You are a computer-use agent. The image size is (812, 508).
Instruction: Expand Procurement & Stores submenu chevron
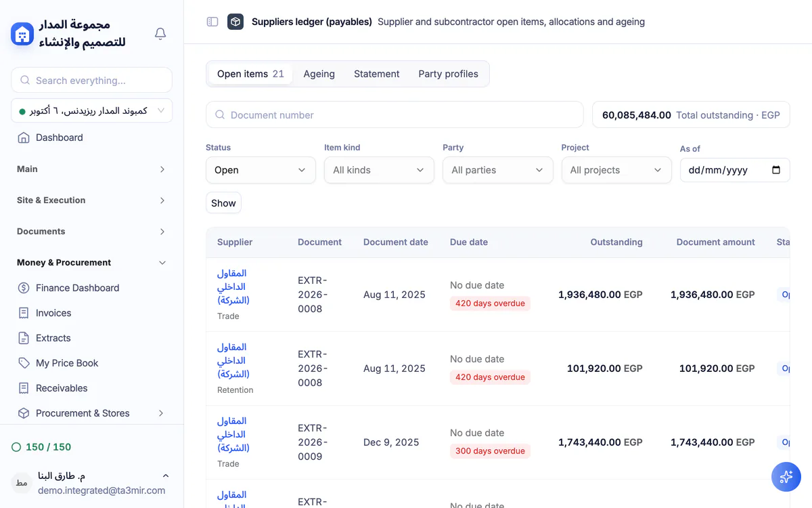click(161, 413)
